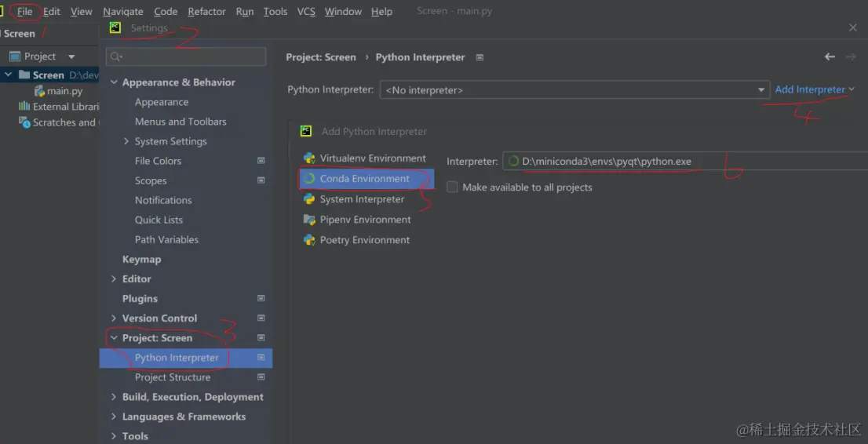Expand the System Settings node
Viewport: 868px width, 444px height.
tap(126, 141)
